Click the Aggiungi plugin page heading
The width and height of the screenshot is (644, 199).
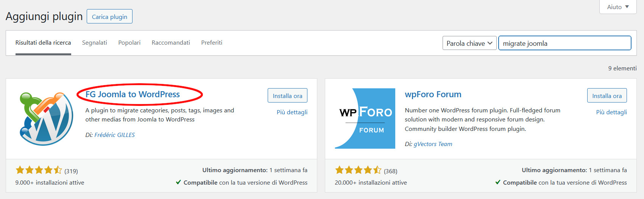tap(44, 16)
